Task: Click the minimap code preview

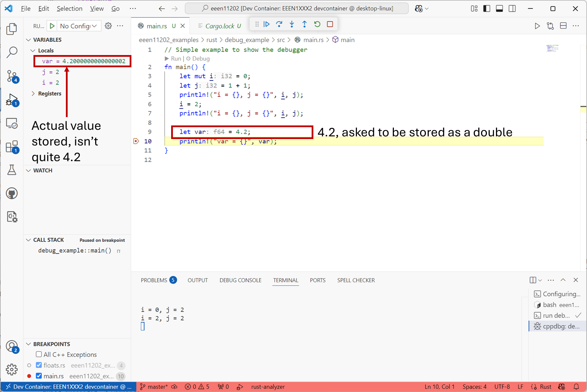Action: click(x=552, y=48)
